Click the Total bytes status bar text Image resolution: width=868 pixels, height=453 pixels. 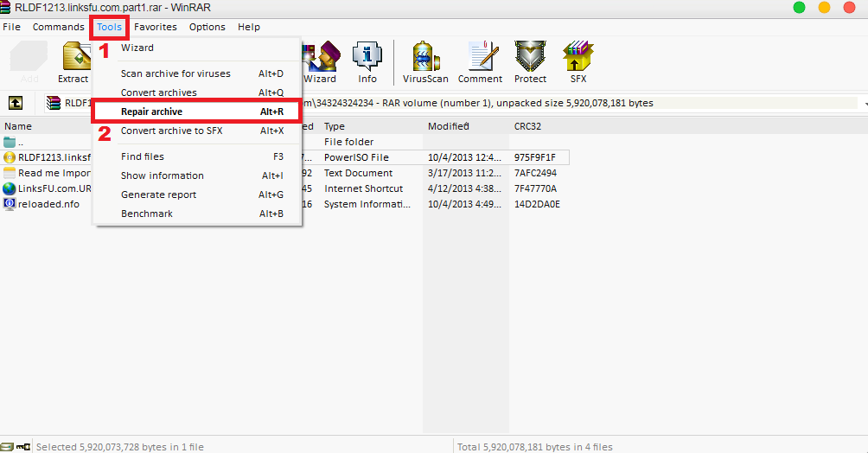535,447
